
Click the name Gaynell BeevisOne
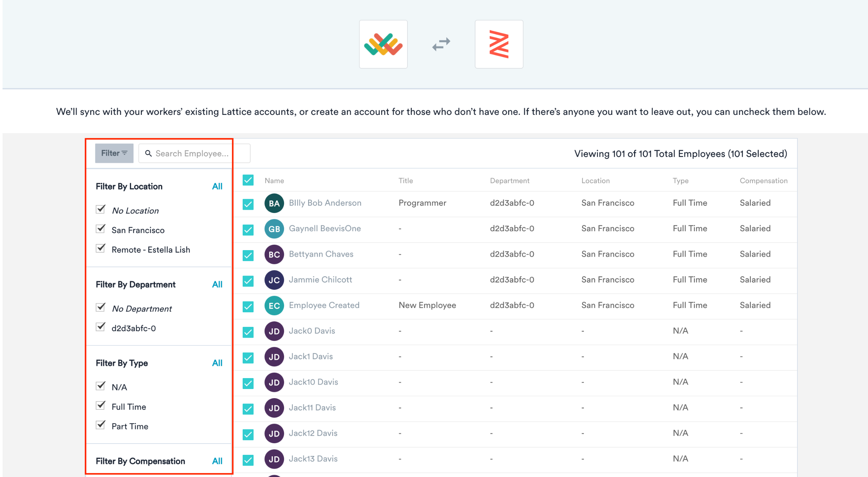(x=325, y=228)
